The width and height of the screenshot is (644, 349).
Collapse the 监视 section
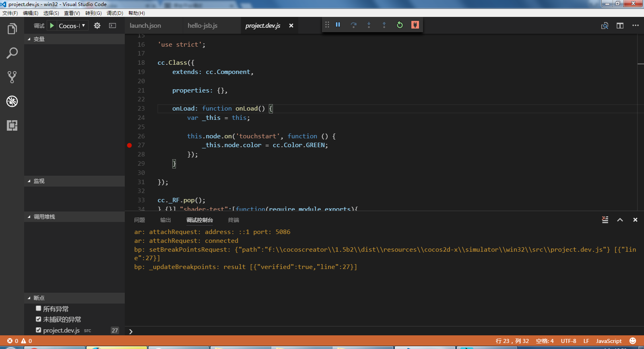pyautogui.click(x=74, y=181)
